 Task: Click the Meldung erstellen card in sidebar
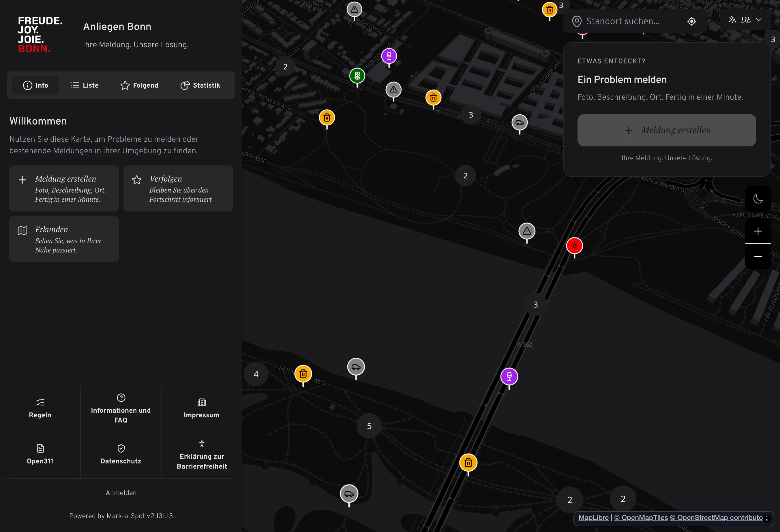click(x=64, y=188)
